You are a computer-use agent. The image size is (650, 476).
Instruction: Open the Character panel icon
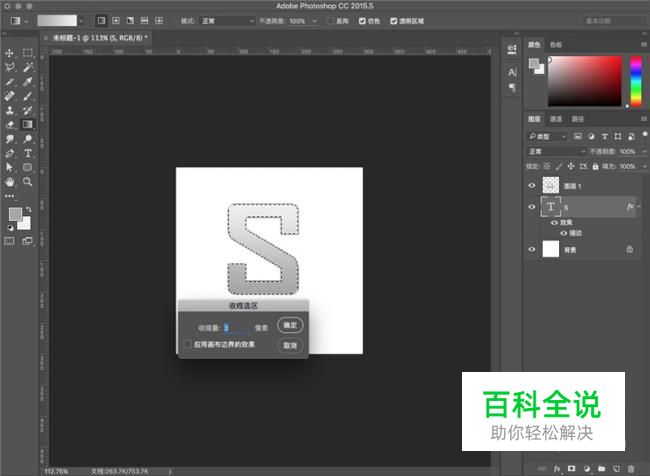[512, 73]
